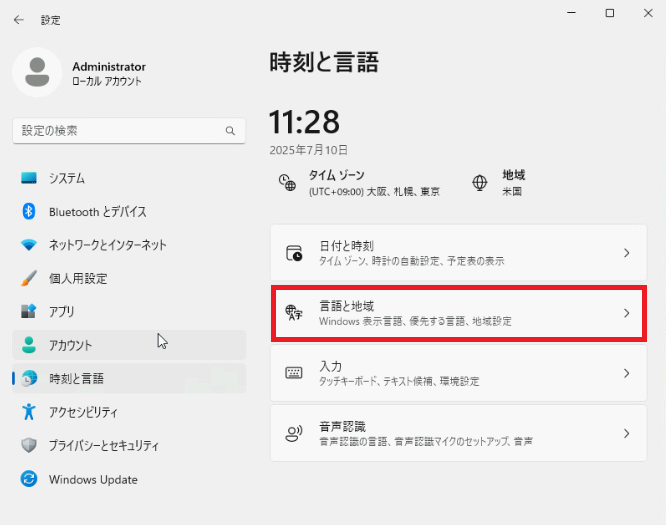Click the タイム ゾーン summary label
The height and width of the screenshot is (525, 666).
point(336,175)
